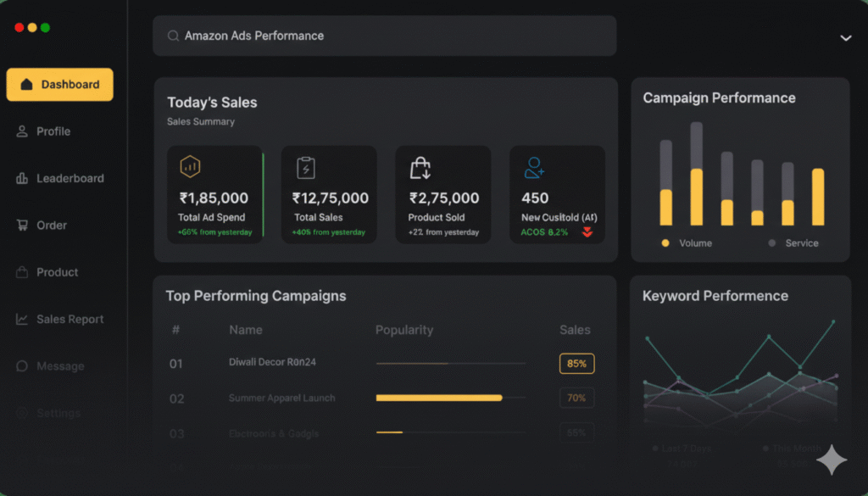
Task: Toggle the Service legend in Campaign Performance
Action: click(x=793, y=243)
